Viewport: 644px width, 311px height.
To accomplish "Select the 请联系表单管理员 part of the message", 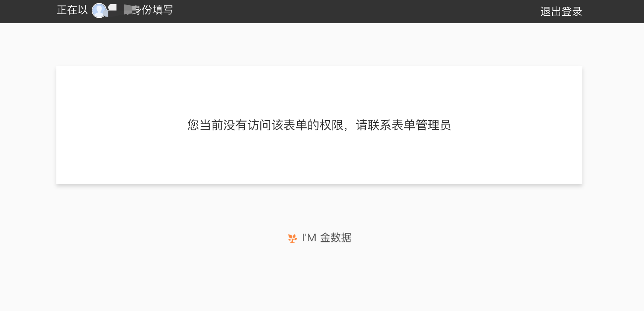I will [403, 125].
